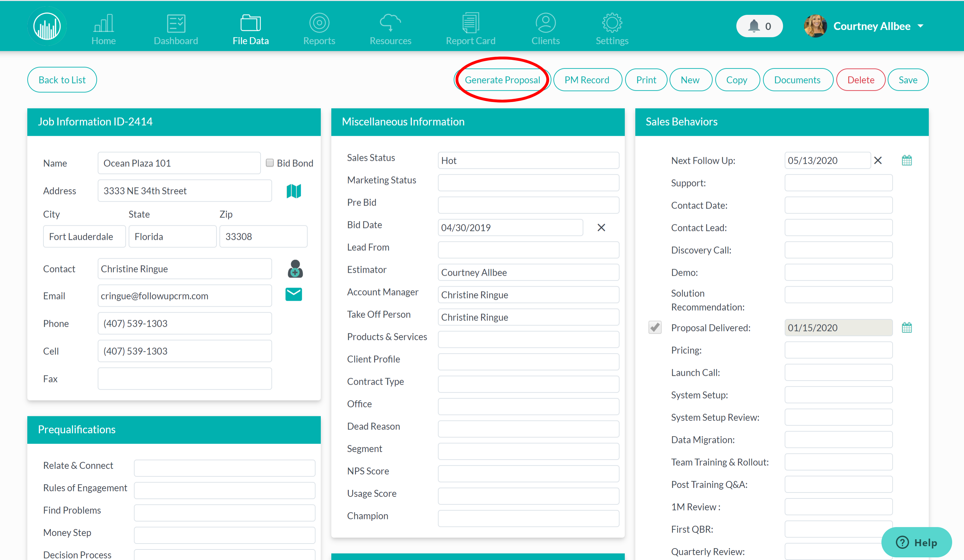Click the add contact person icon
The height and width of the screenshot is (560, 964).
tap(295, 268)
